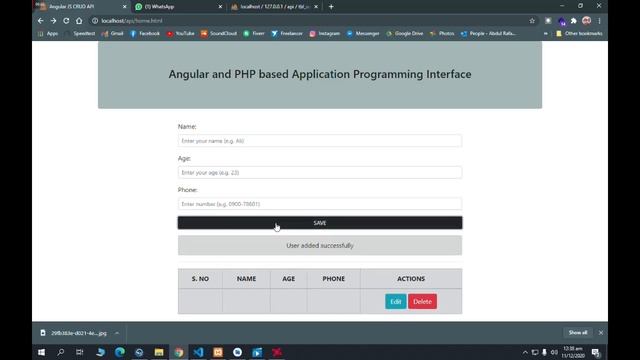
Task: Focus the Phone number input field
Action: pyautogui.click(x=320, y=204)
